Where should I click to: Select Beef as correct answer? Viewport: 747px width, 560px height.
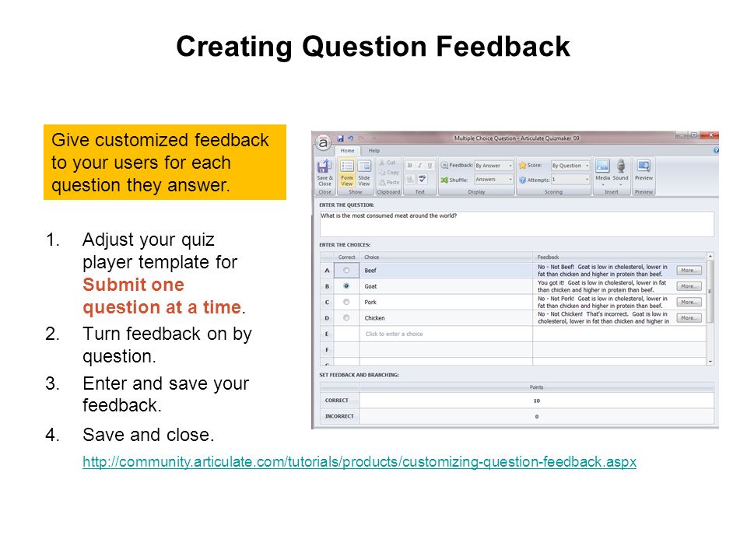point(346,271)
